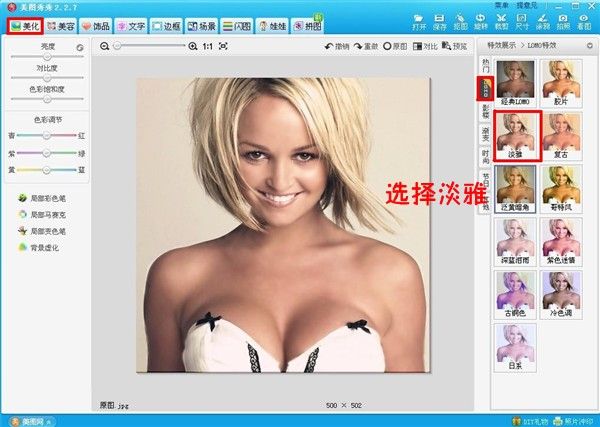600x427 pixels.
Task: Apply the 泛黄暗角 effect thumbnail
Action: [x=515, y=189]
